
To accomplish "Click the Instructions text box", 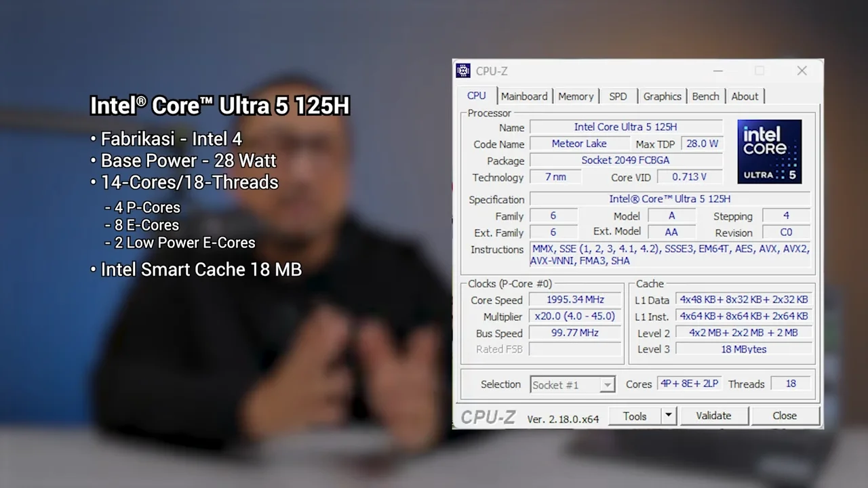I will point(670,255).
